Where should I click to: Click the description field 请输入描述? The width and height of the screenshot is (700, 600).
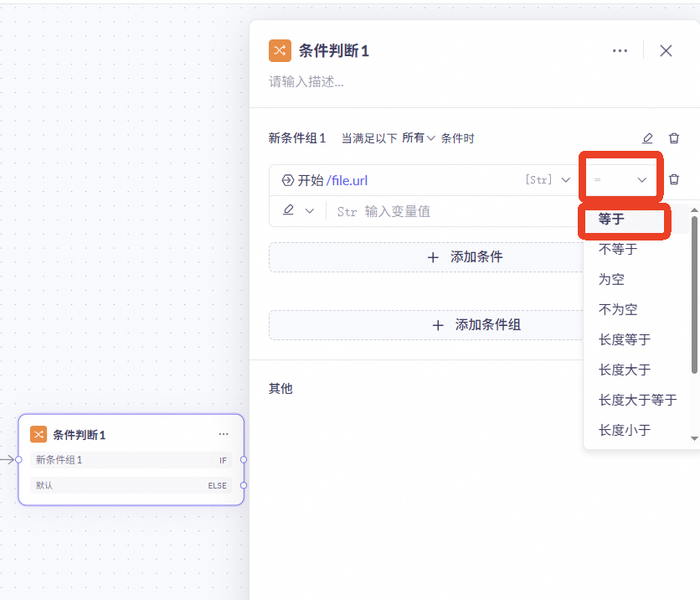click(x=306, y=82)
